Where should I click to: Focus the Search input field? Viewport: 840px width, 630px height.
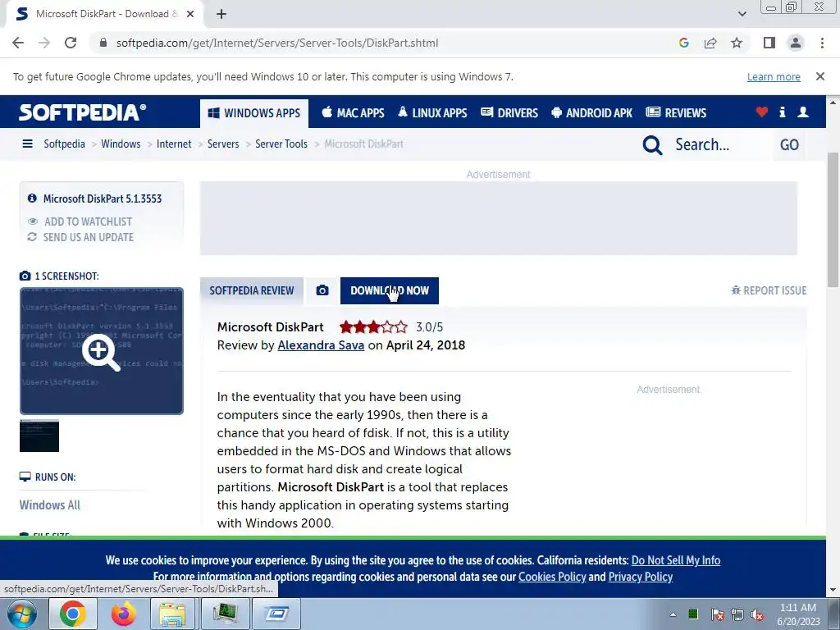tap(720, 144)
